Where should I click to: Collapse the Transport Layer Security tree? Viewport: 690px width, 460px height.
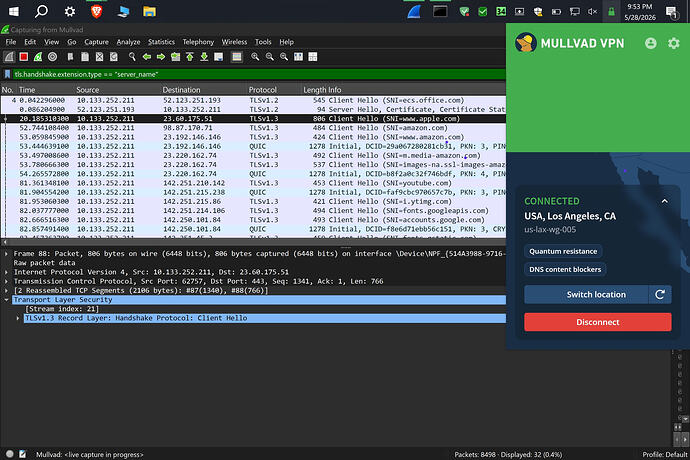(7, 300)
